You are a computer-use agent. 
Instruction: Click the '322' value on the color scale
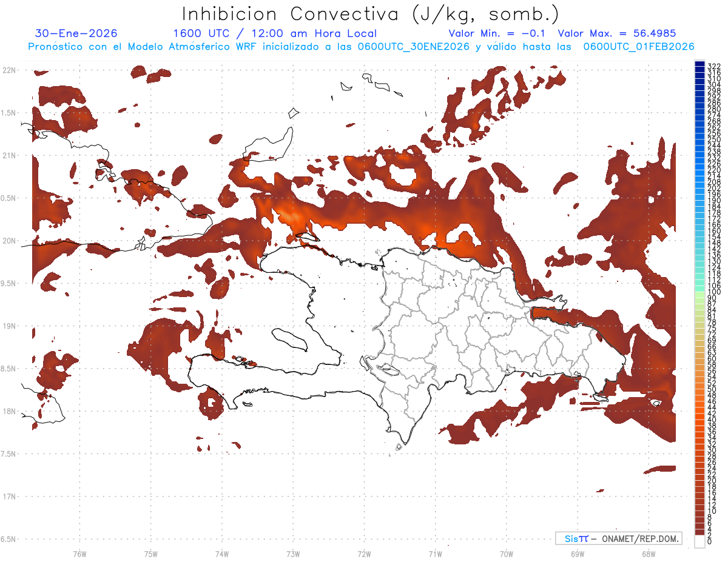click(x=713, y=66)
